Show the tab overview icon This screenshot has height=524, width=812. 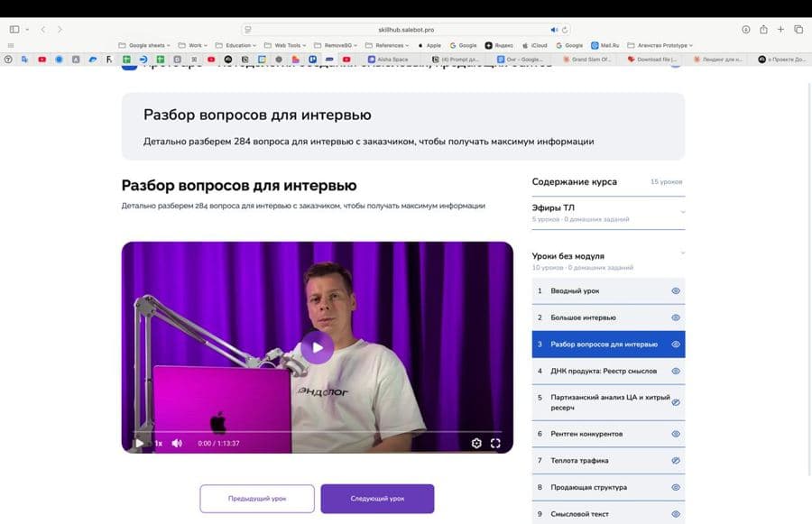pyautogui.click(x=798, y=30)
